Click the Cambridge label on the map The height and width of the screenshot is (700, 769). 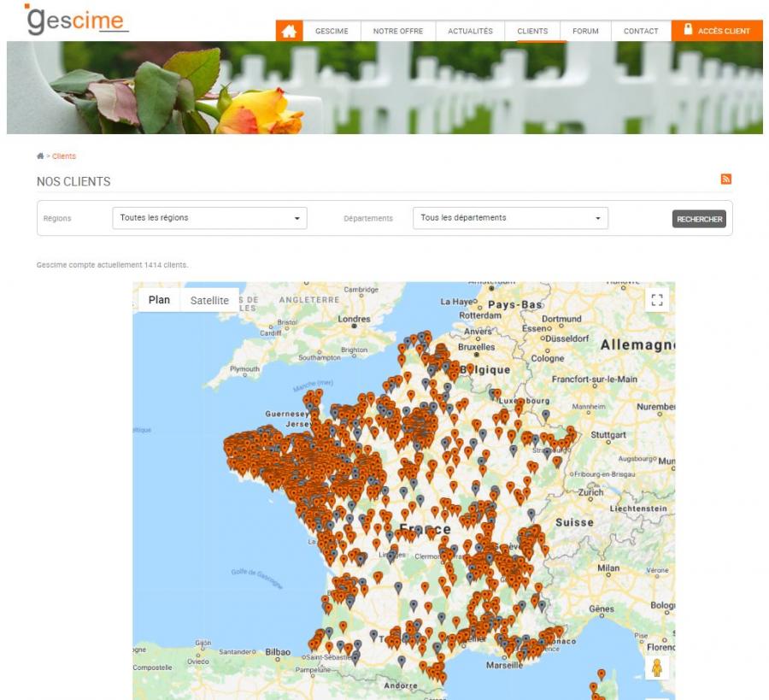point(361,290)
